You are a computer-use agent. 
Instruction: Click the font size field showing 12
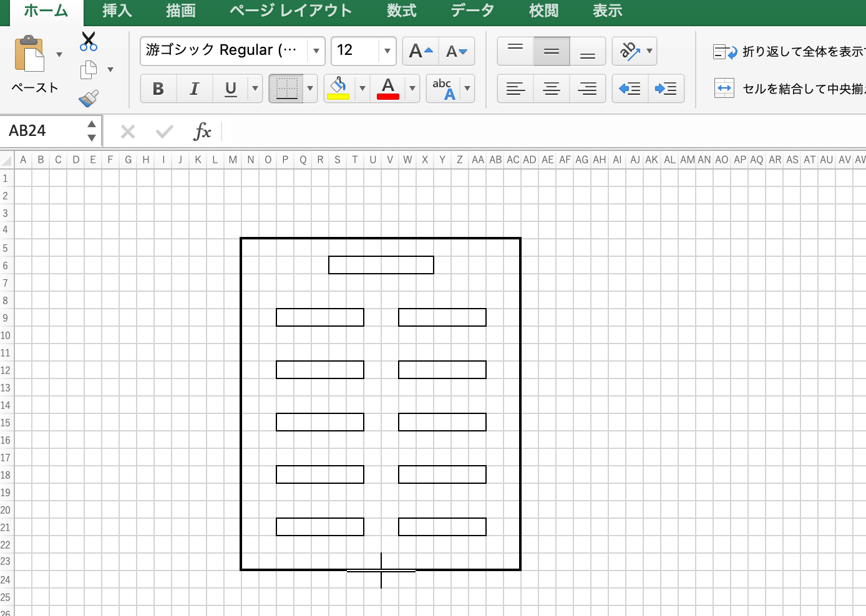click(354, 51)
